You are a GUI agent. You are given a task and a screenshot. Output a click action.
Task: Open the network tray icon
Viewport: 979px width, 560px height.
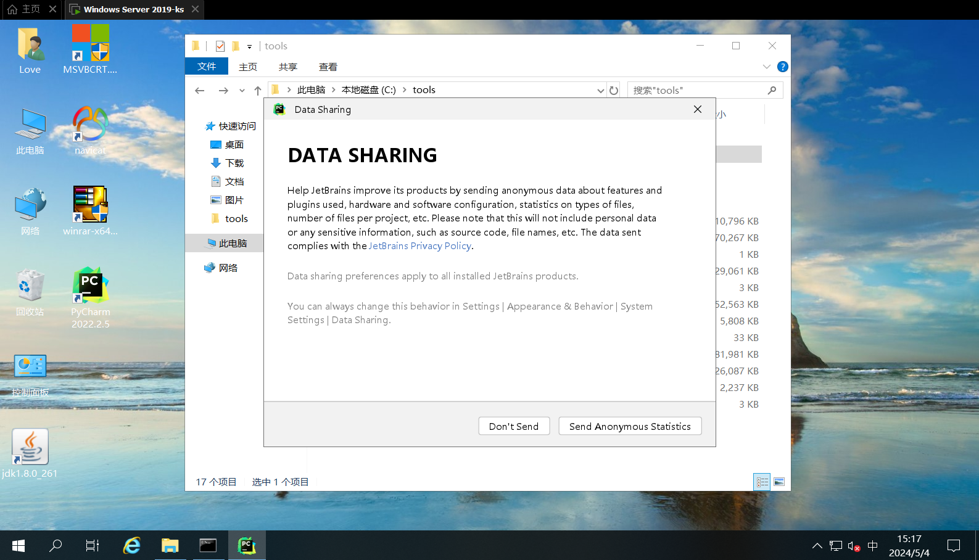click(835, 546)
